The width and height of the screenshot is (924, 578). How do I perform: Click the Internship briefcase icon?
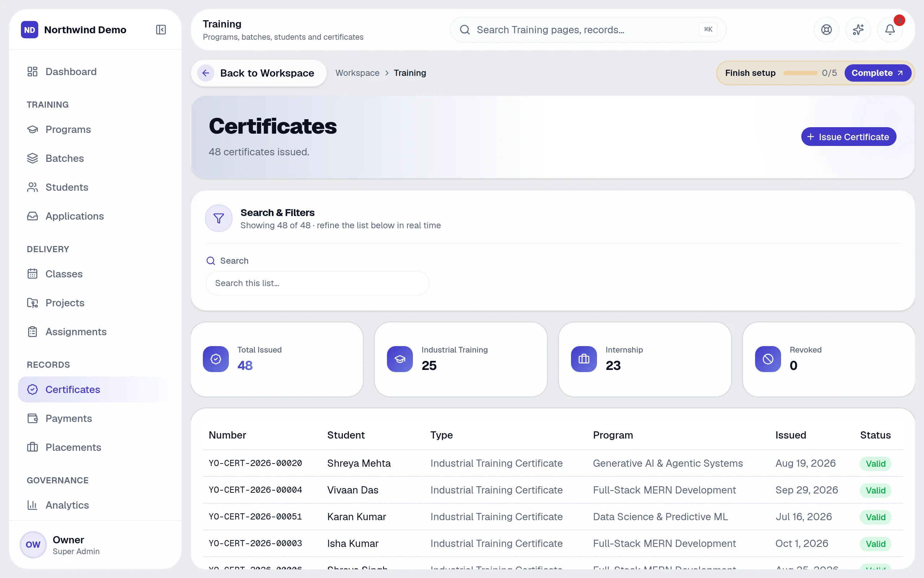coord(584,359)
